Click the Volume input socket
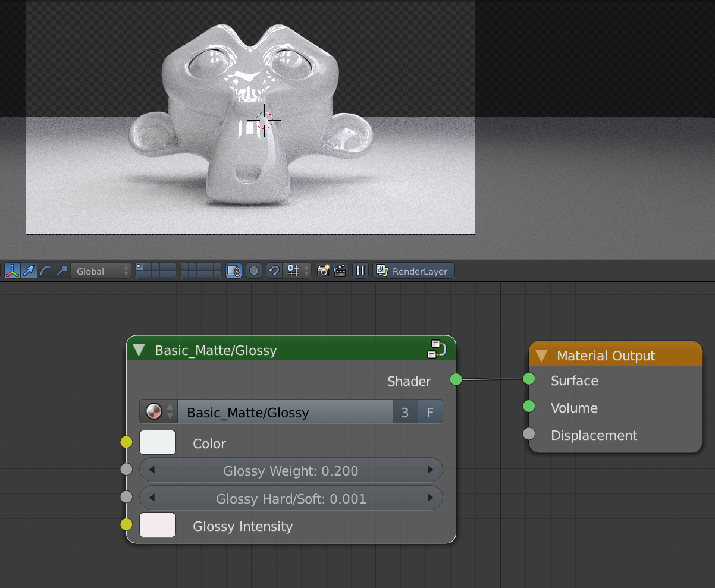 [x=529, y=407]
